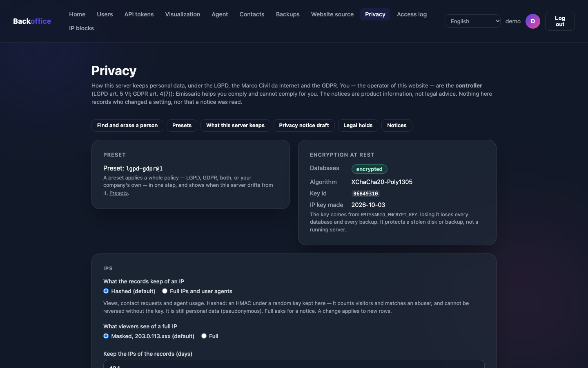Viewport: 588px width, 368px height.
Task: Jump to What this server keeps
Action: tap(235, 126)
